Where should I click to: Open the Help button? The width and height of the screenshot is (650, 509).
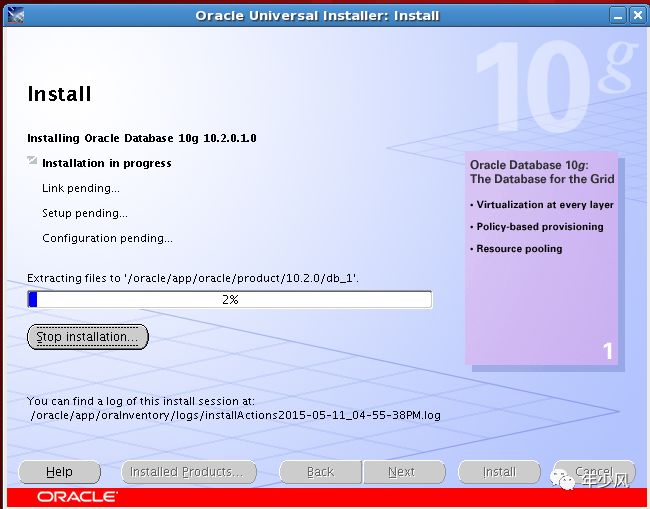59,472
